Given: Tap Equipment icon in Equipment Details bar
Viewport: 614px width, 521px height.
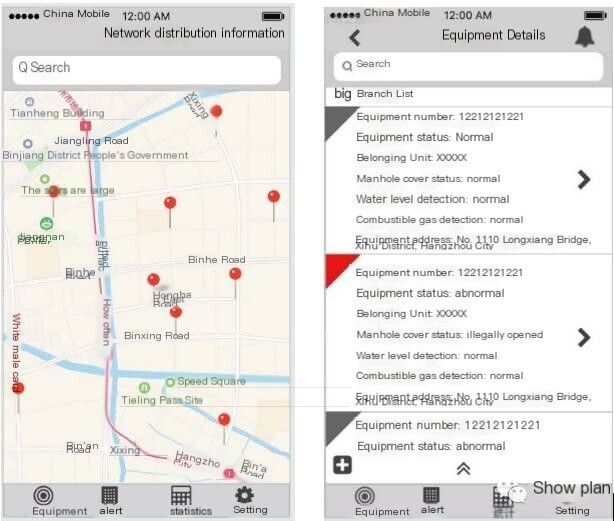Looking at the screenshot, I should [382, 501].
